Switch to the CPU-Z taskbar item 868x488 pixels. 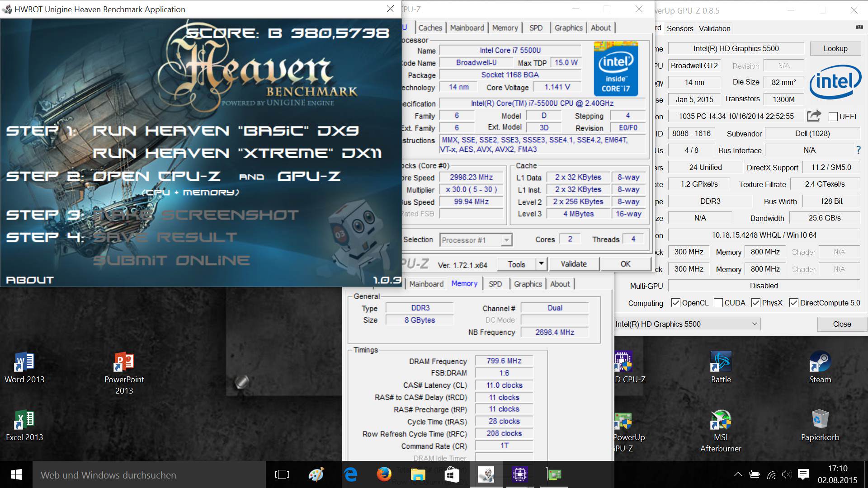[x=520, y=474]
